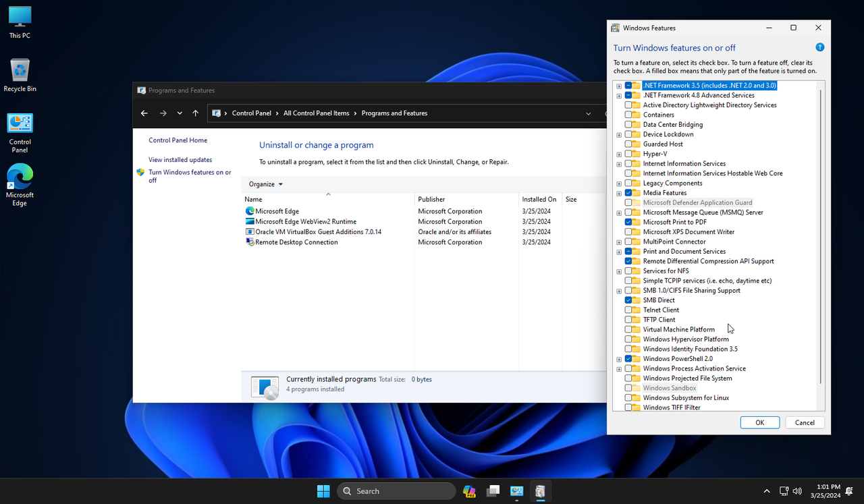Enable the Hyper-V checkbox
864x504 pixels.
628,154
